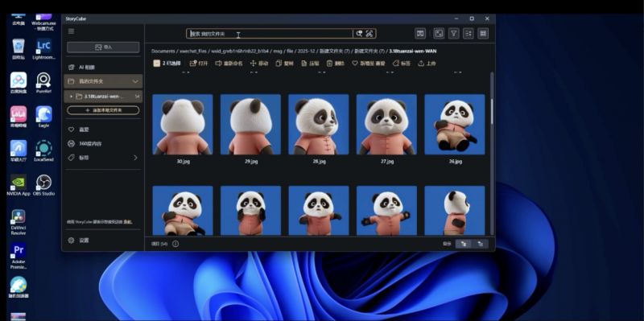Select 我的文件夹 in the sidebar
The image size is (644, 321).
tap(103, 81)
